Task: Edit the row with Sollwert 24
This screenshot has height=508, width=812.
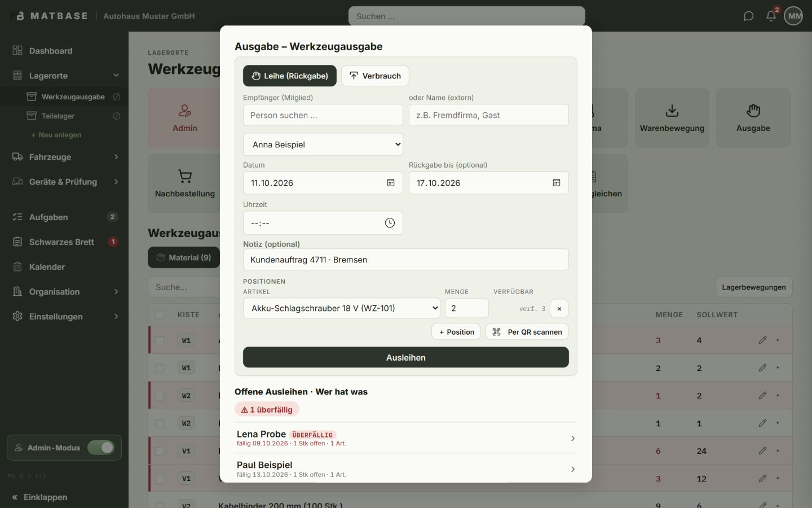Action: (x=762, y=451)
